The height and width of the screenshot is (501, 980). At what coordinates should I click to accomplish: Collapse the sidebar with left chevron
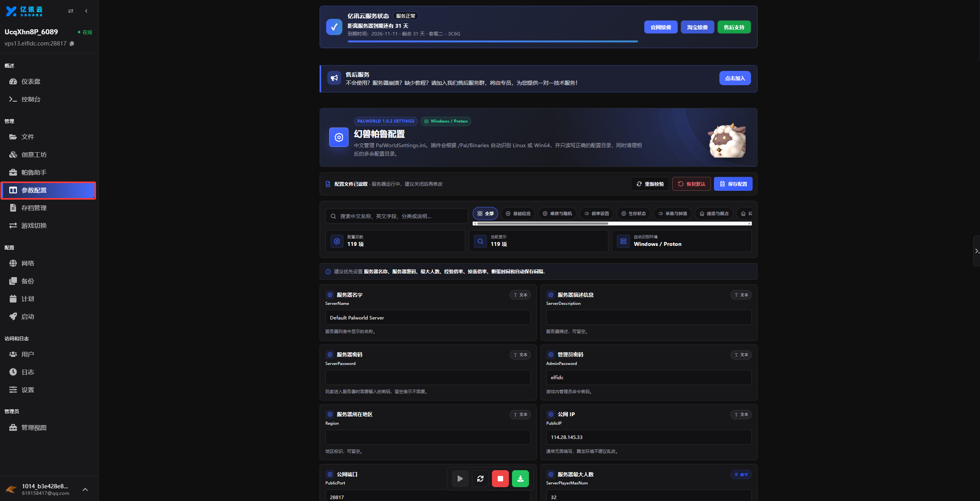(x=86, y=11)
